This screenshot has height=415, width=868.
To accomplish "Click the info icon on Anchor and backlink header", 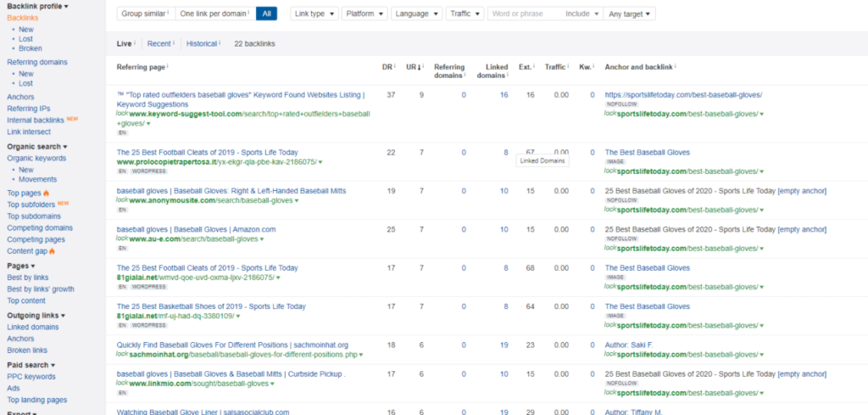I will coord(676,66).
